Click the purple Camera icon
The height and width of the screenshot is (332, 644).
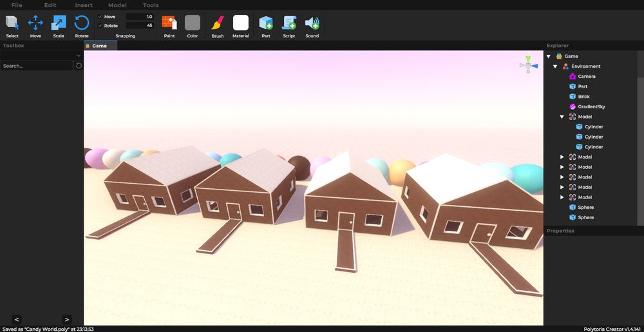pyautogui.click(x=572, y=77)
